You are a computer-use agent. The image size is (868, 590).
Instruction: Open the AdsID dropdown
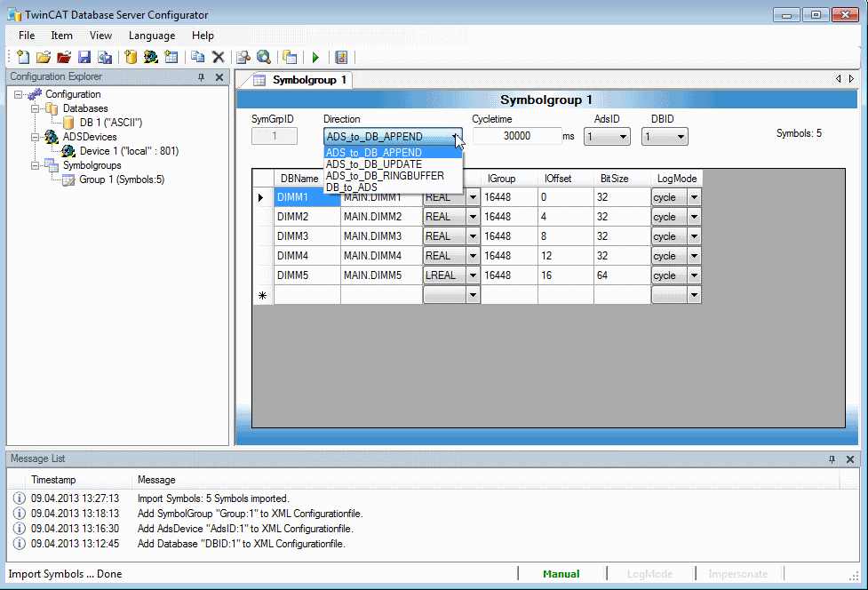click(x=607, y=136)
